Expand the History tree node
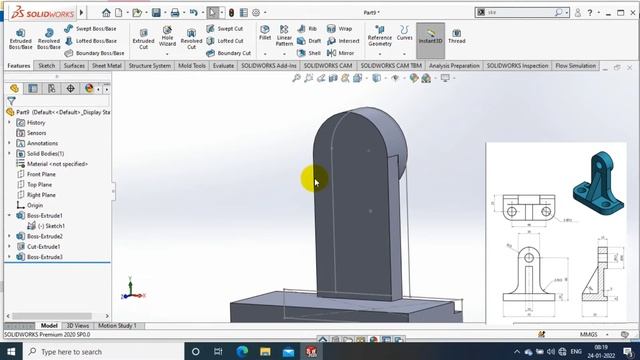This screenshot has height=360, width=640. click(9, 122)
